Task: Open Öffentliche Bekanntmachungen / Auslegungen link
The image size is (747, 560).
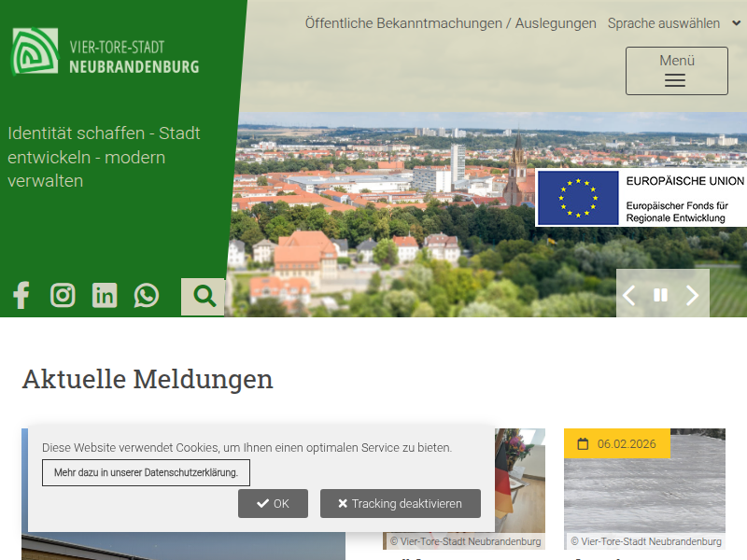Action: click(450, 23)
